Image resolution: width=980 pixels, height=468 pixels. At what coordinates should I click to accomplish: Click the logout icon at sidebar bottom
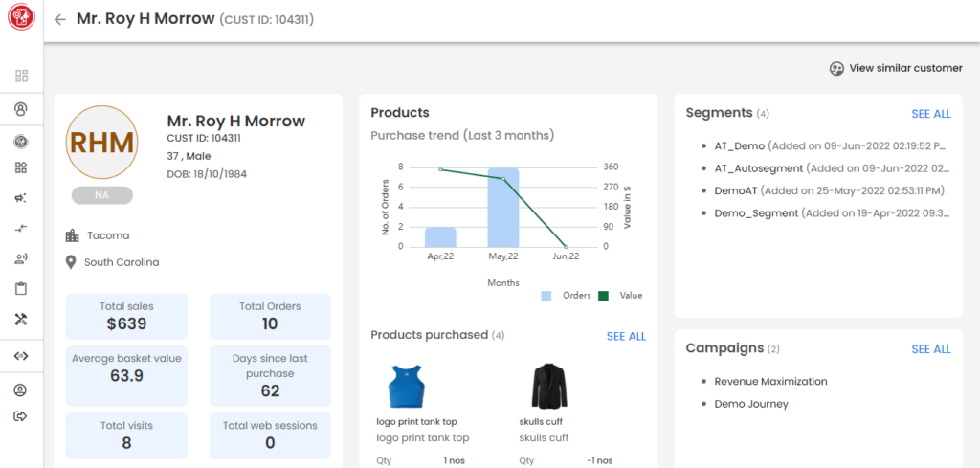[x=21, y=416]
